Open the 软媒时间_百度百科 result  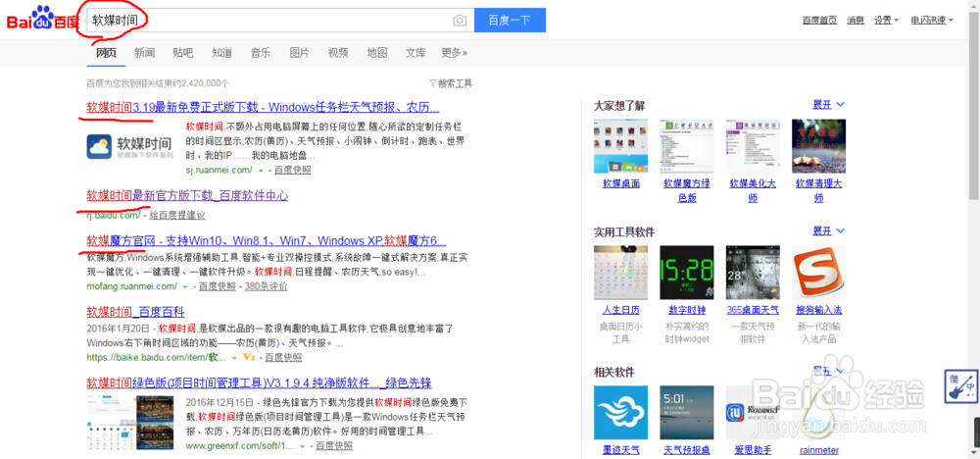click(x=135, y=312)
